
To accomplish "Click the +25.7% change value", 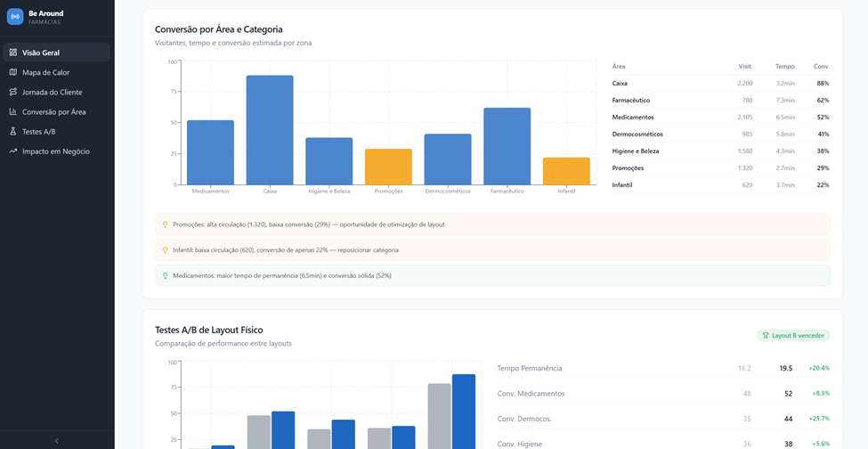I will (819, 419).
